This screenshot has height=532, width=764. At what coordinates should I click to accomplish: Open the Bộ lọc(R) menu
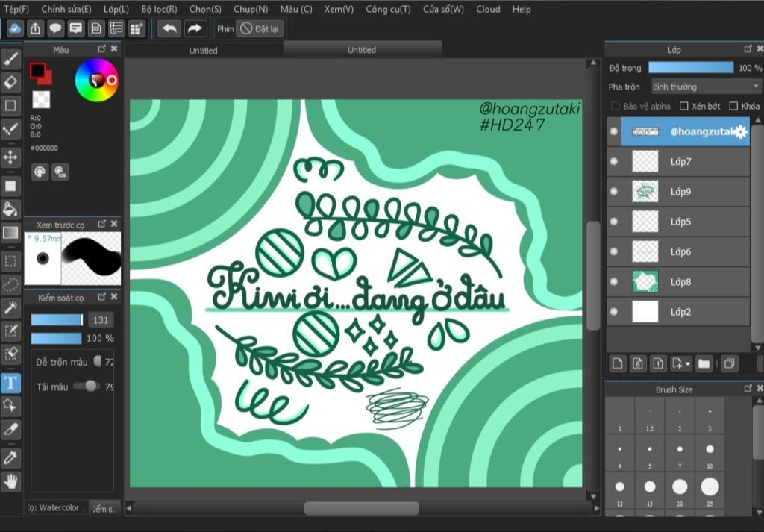click(160, 9)
